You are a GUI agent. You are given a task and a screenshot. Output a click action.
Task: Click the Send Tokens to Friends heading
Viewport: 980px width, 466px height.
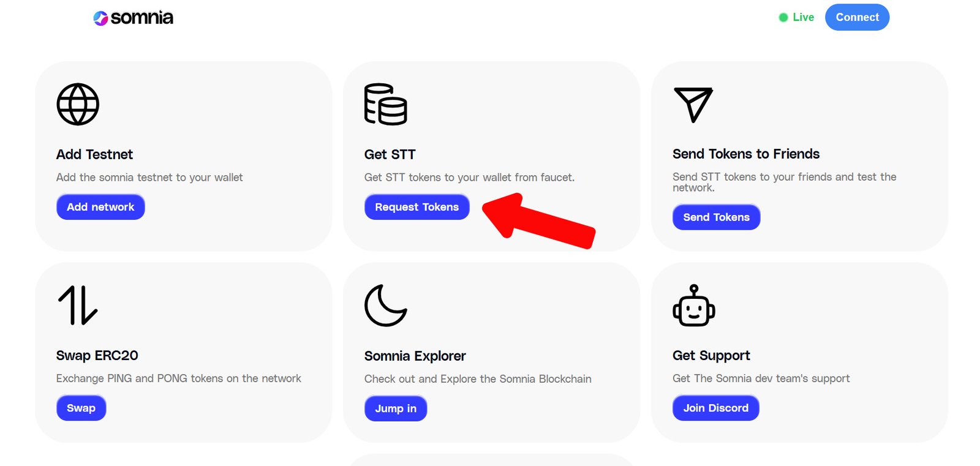point(745,154)
